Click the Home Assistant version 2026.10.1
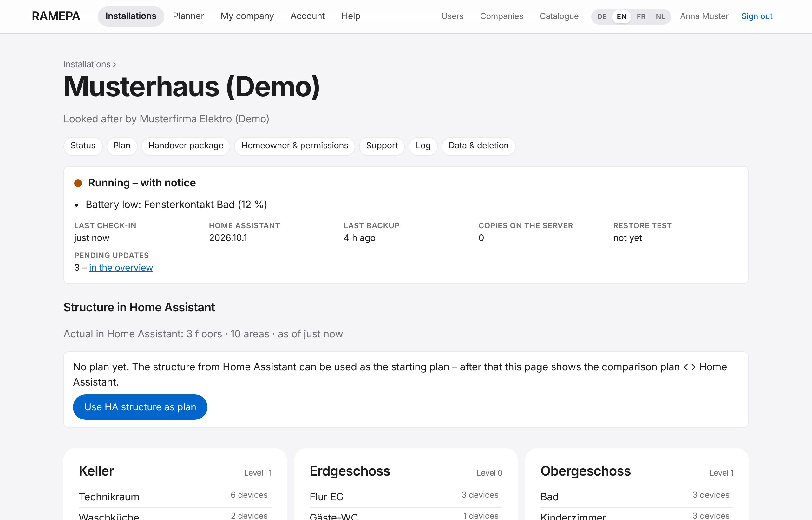Screen dimensions: 812x520 pyautogui.click(x=228, y=238)
